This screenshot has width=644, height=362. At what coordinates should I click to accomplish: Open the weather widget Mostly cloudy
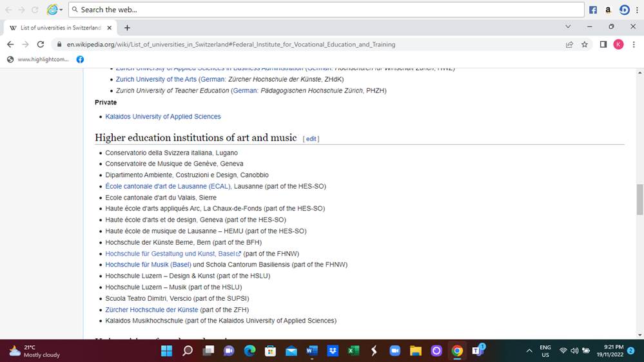[x=34, y=351]
